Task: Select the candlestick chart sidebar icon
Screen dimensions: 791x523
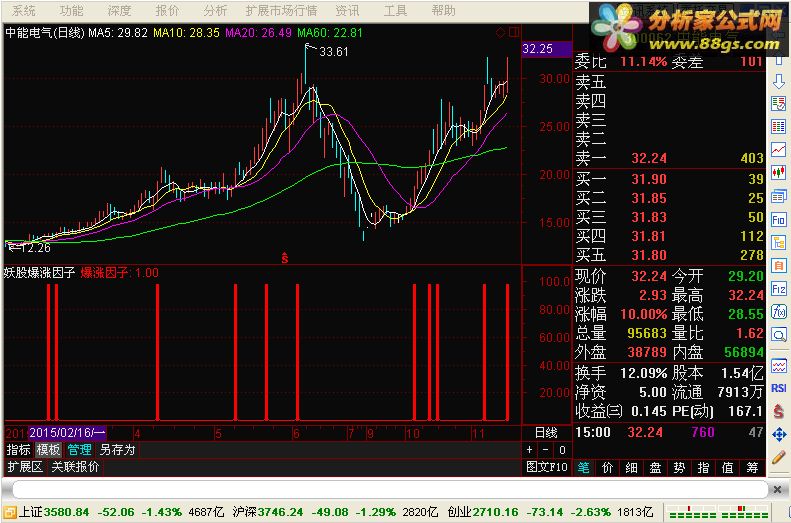Action: click(778, 172)
